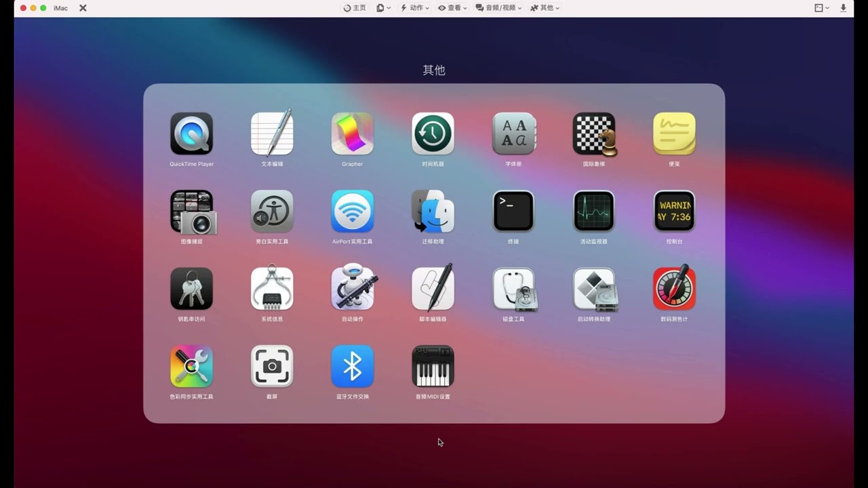The image size is (868, 488).
Task: Close the iMac session tab with X
Action: (x=83, y=8)
